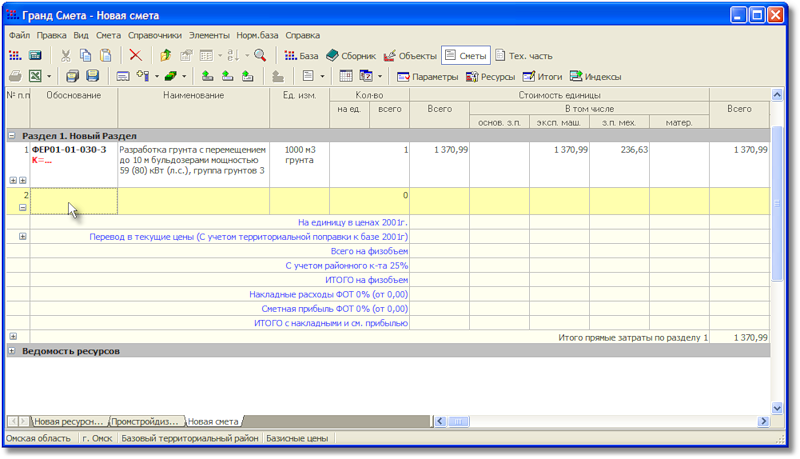Click the Накладные расходы ФОТ 0% line
Screen dimensions: 800x459
coord(329,294)
